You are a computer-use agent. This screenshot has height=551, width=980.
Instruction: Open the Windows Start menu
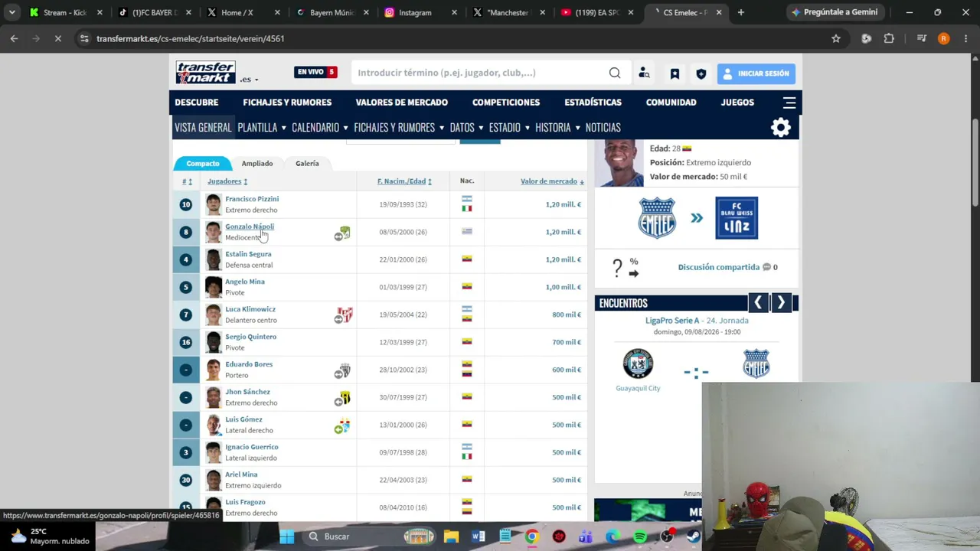286,536
